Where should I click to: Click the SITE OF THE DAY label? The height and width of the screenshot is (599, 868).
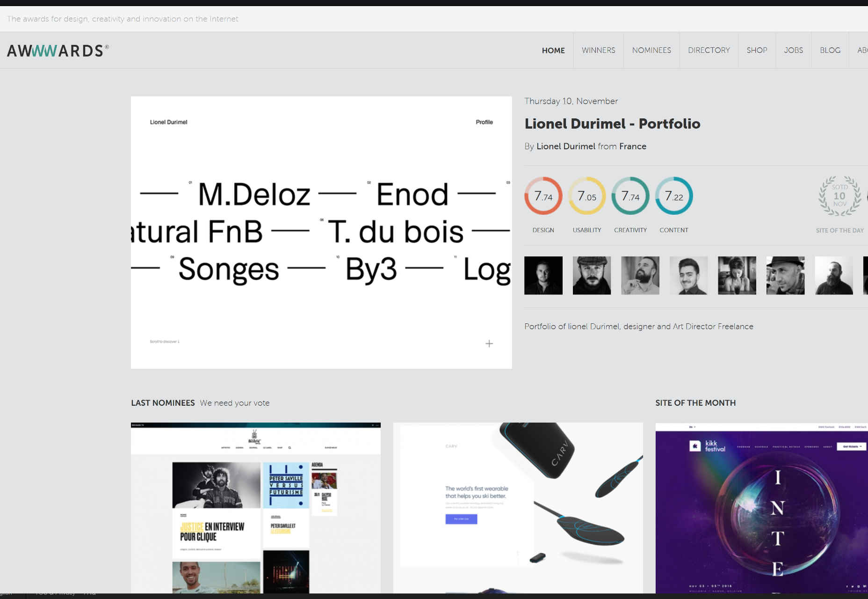click(839, 231)
